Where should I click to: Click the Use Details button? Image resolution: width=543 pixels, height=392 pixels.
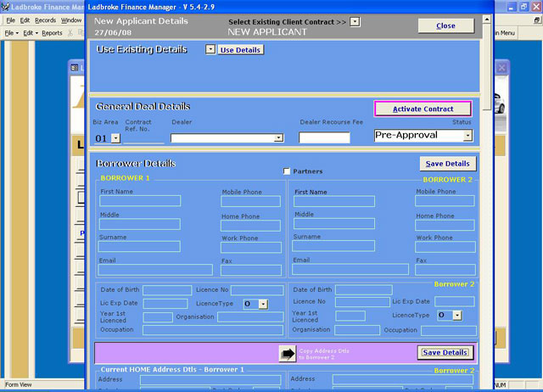[240, 50]
